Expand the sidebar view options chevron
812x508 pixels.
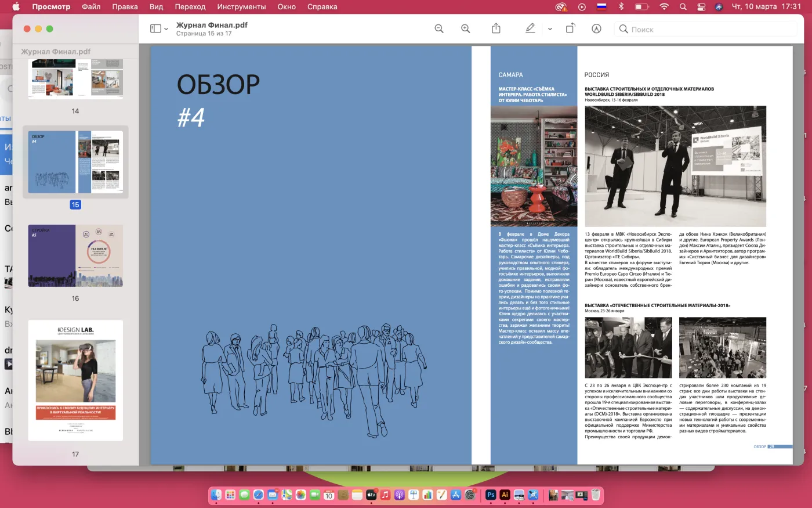click(x=166, y=29)
